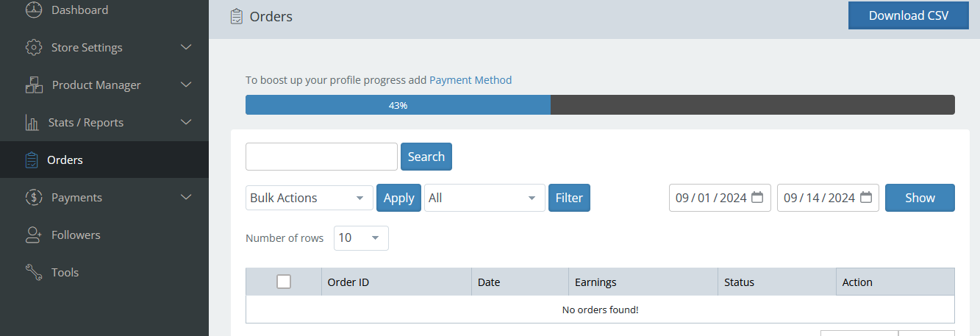
Task: Click the Payments dollar coin icon
Action: point(34,198)
